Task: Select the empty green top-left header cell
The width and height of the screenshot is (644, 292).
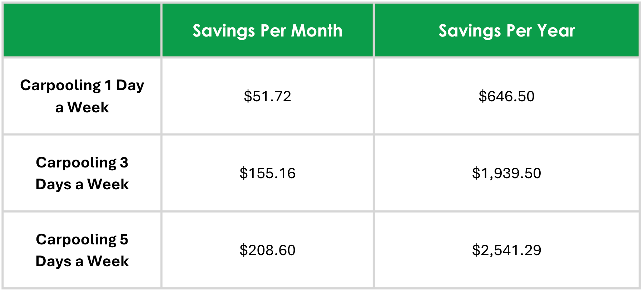Action: coord(82,30)
